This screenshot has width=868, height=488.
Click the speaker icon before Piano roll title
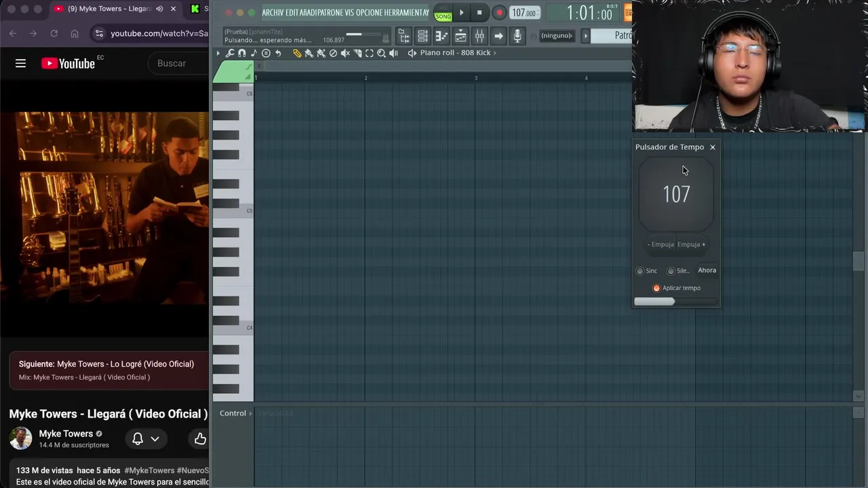click(412, 53)
